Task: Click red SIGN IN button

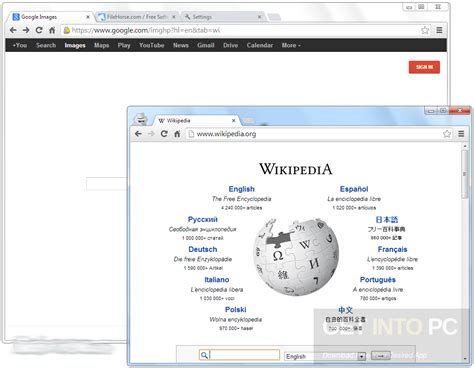Action: click(424, 67)
